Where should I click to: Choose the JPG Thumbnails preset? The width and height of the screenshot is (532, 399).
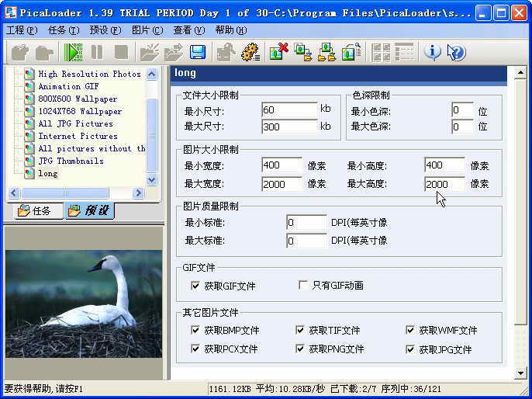click(71, 161)
